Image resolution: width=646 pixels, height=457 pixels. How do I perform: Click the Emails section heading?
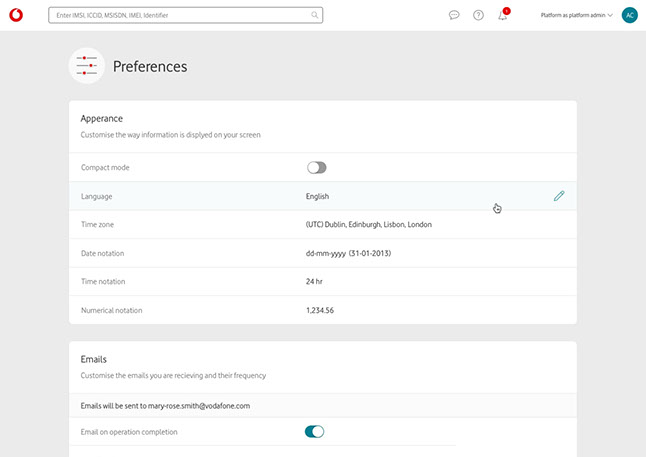(94, 358)
